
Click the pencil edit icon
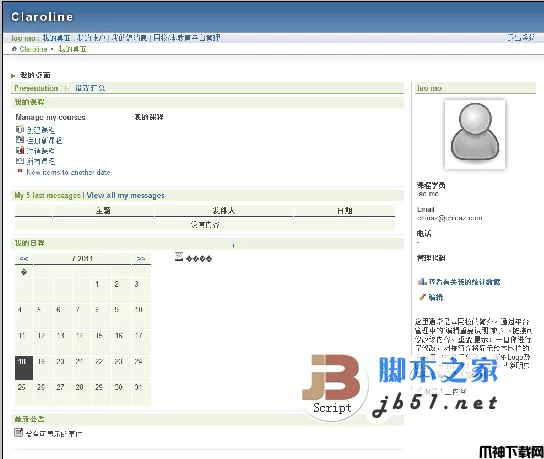422,297
